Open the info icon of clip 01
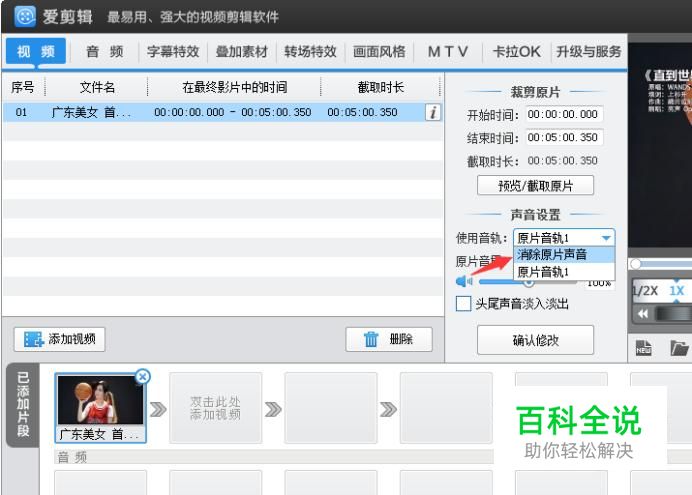Viewport: 692px width, 495px height. coord(433,112)
